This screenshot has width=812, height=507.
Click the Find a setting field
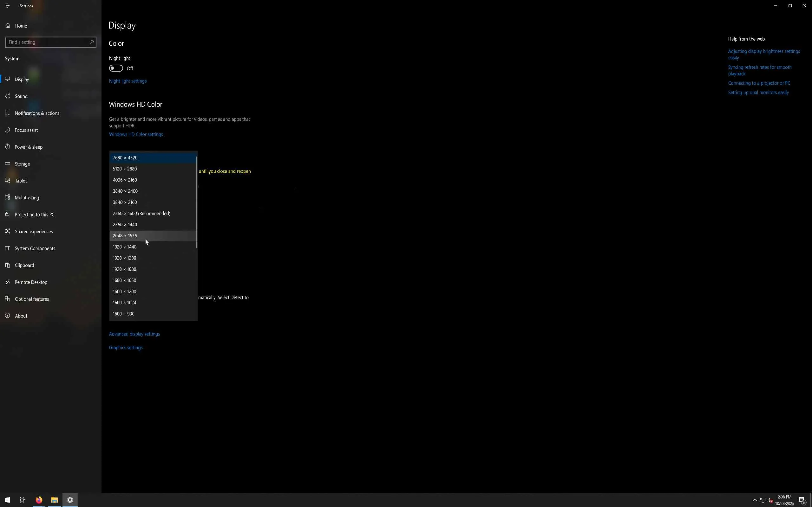tap(47, 42)
